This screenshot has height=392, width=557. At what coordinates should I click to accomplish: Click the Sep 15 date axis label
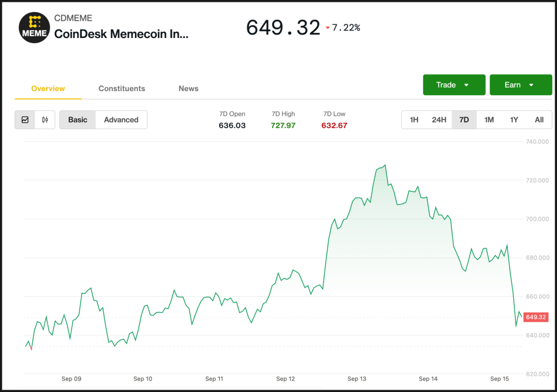pyautogui.click(x=499, y=379)
